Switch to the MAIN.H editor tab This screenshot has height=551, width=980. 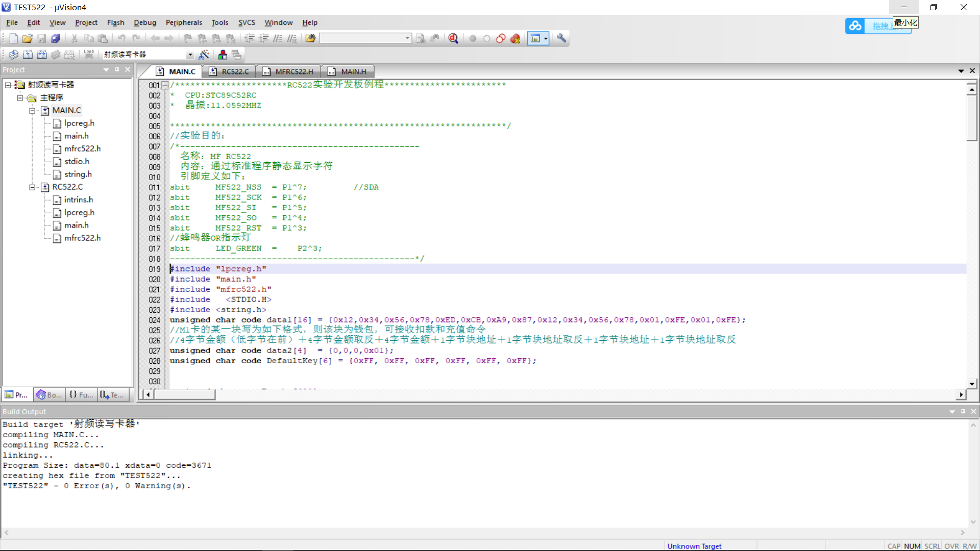[x=348, y=71]
